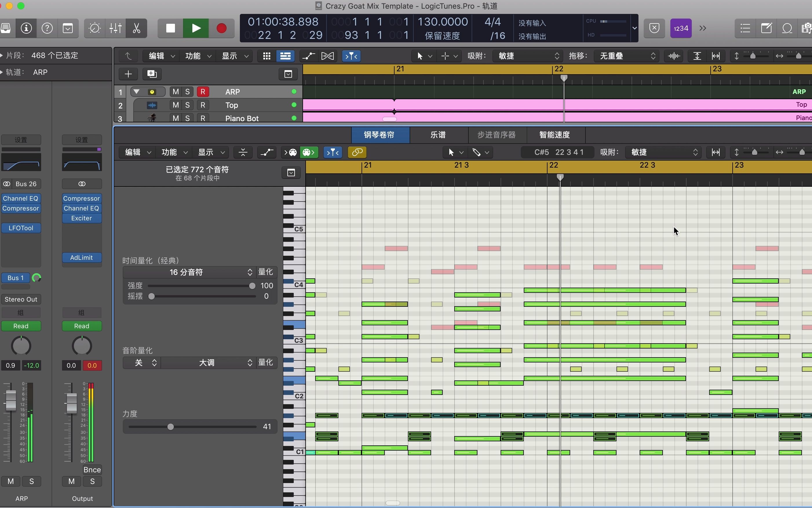The image size is (812, 508).
Task: Switch to the 乐谱 tab
Action: pyautogui.click(x=438, y=135)
